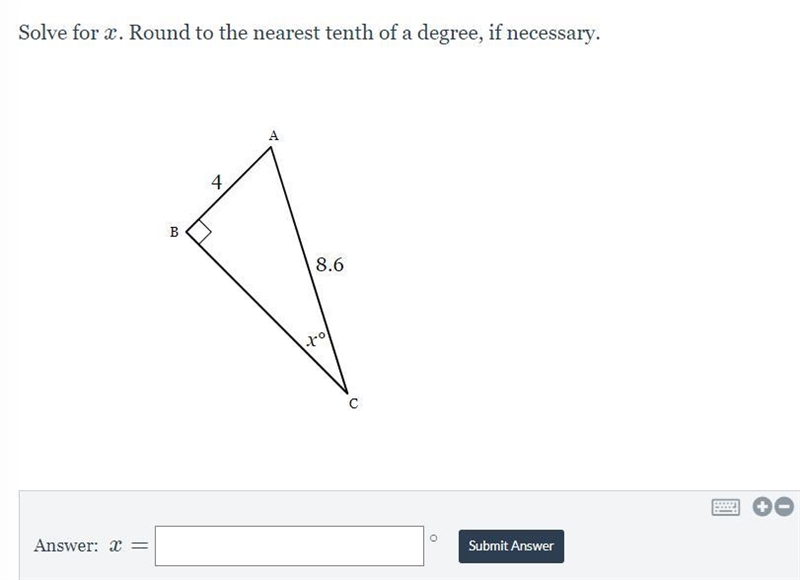The height and width of the screenshot is (580, 800).
Task: Open the on-screen math keyboard icon
Action: tap(725, 507)
